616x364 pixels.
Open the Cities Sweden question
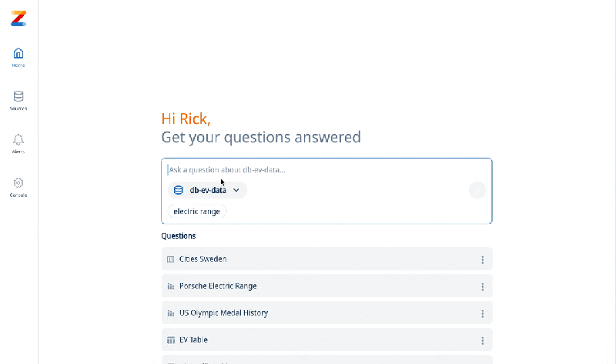(x=203, y=259)
